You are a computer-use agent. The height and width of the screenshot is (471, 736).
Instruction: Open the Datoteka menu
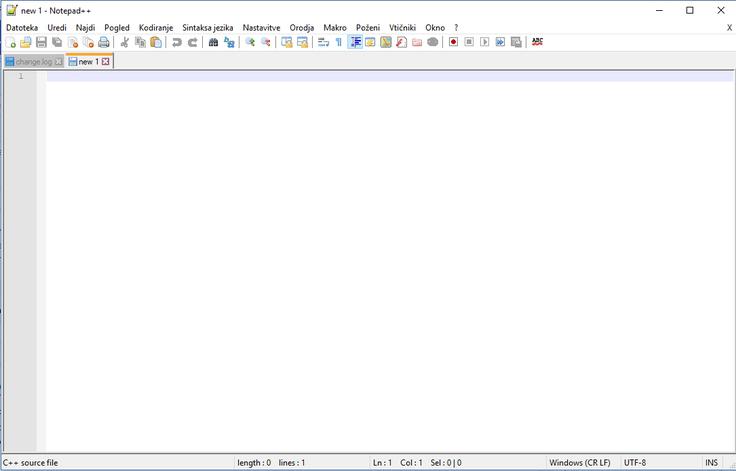click(22, 28)
